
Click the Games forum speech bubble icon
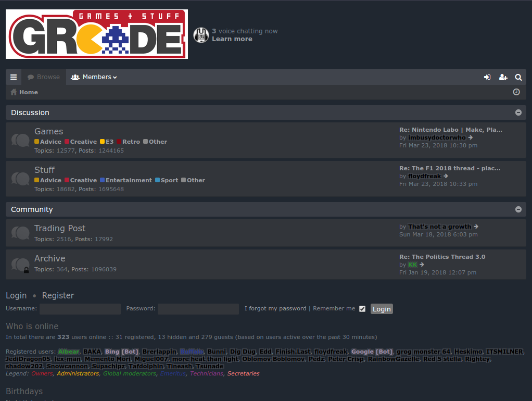point(20,140)
